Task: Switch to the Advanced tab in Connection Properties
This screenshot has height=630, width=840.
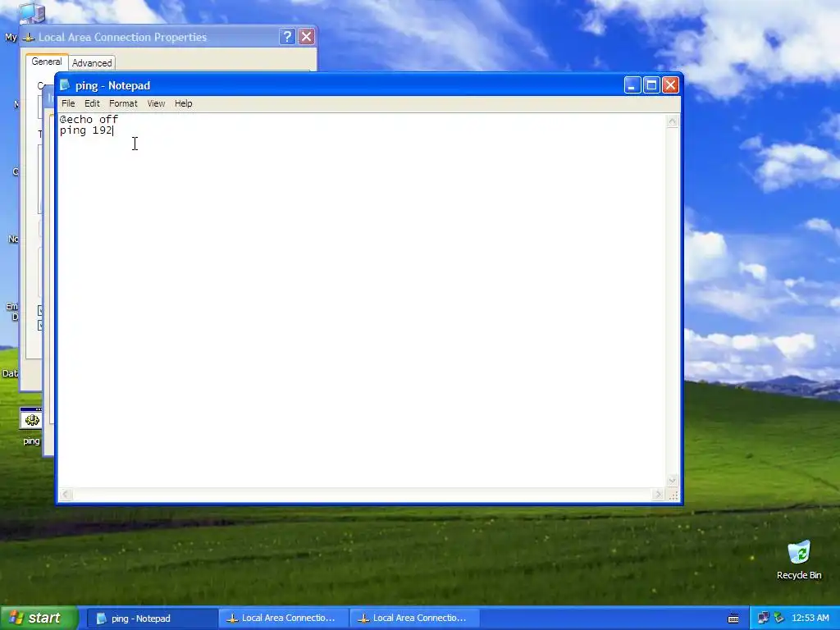Action: coord(92,63)
